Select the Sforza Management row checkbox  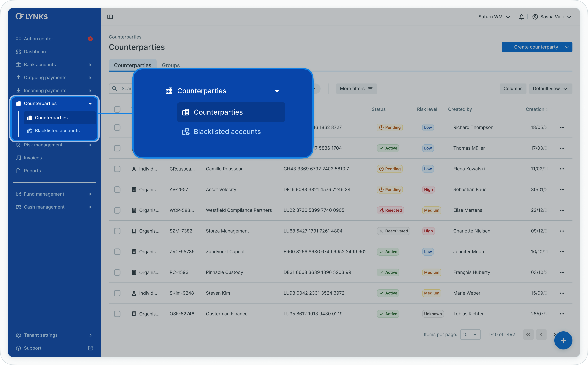point(117,231)
